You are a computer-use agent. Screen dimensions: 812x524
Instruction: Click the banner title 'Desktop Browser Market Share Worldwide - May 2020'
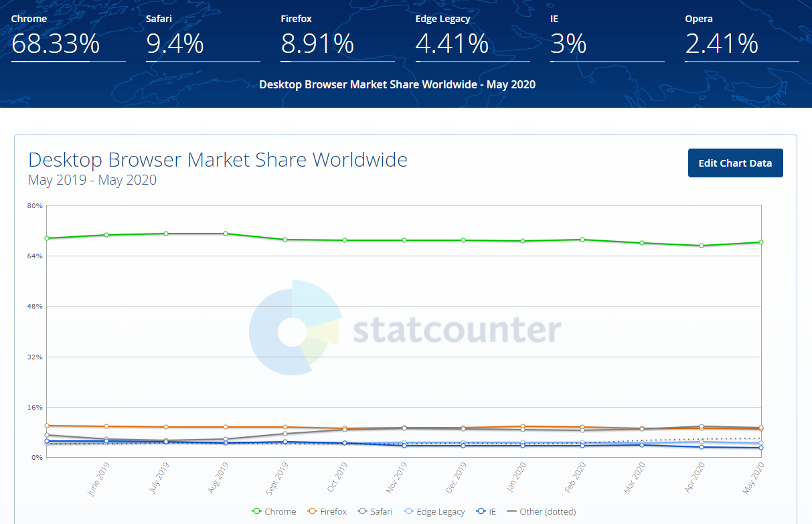coord(397,84)
